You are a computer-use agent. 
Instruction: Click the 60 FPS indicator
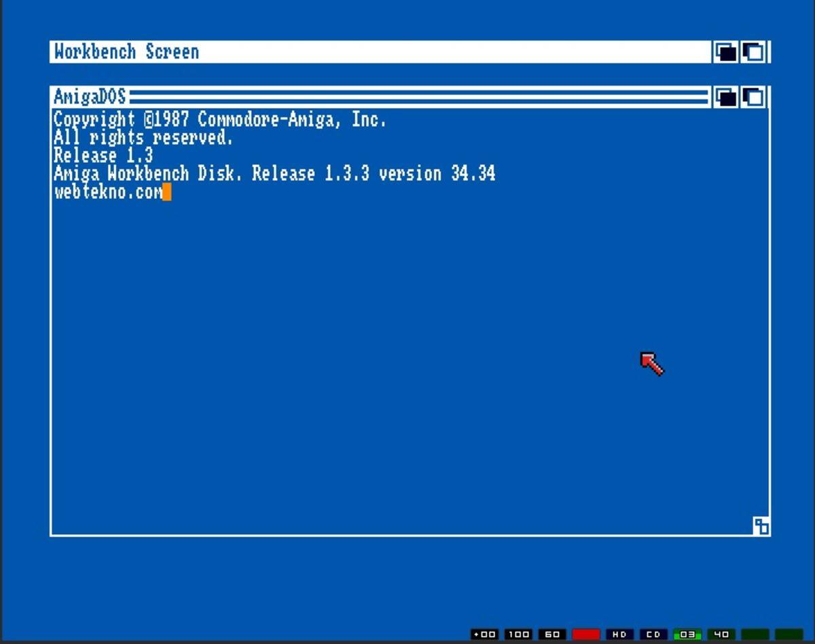click(x=552, y=634)
